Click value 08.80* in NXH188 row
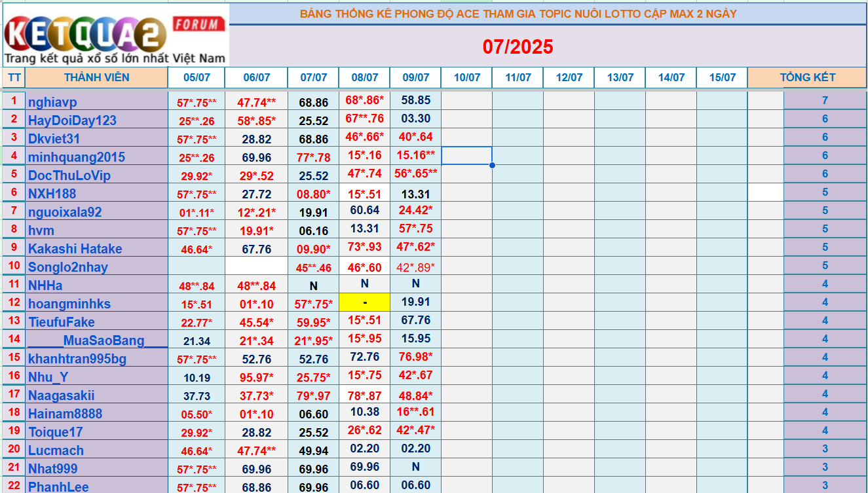The width and height of the screenshot is (868, 493). 314,194
